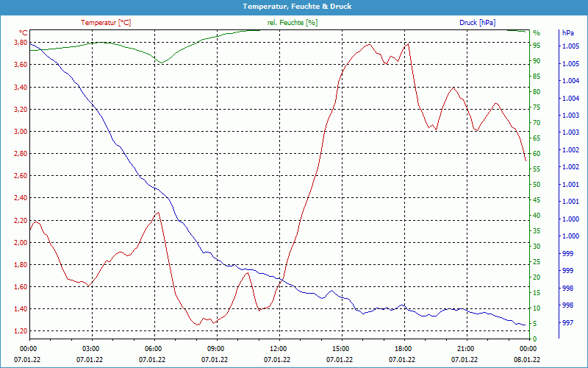Screen dimensions: 588x368
Task: Click the 06:00 time label on x-axis
Action: click(153, 348)
